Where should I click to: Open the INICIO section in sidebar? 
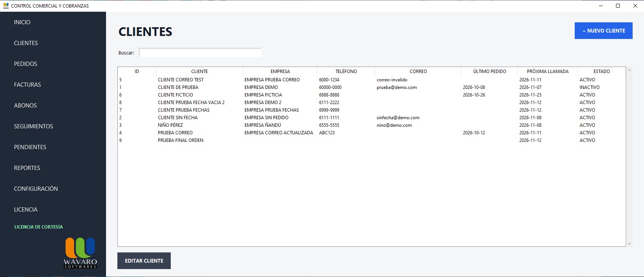pos(22,22)
